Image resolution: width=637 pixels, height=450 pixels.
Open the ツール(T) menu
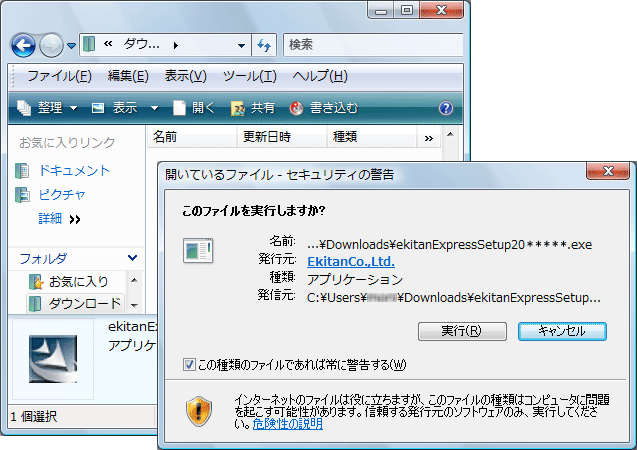[x=249, y=76]
